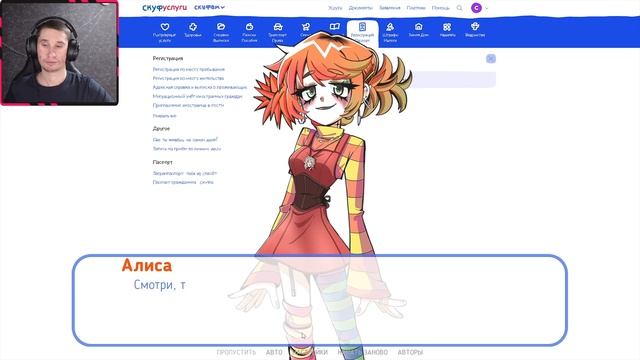This screenshot has height=360, width=640.
Task: Click the search magnifier icon
Action: [x=459, y=8]
